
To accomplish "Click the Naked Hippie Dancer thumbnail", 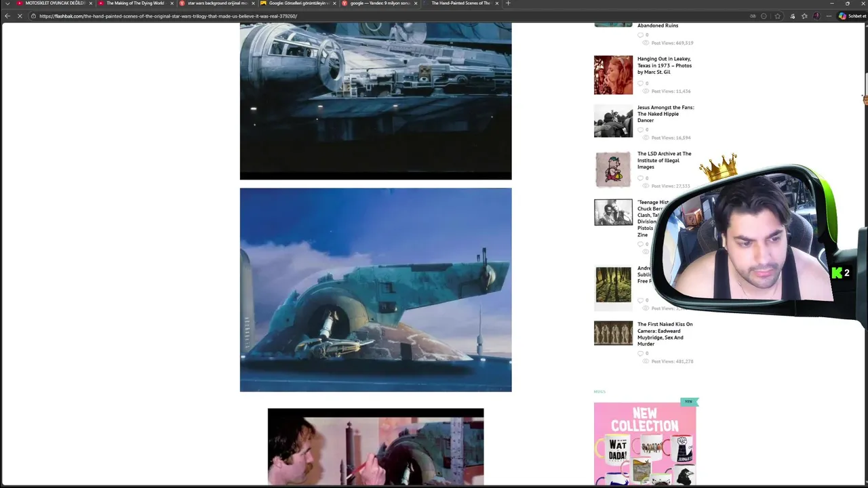I will (x=613, y=121).
